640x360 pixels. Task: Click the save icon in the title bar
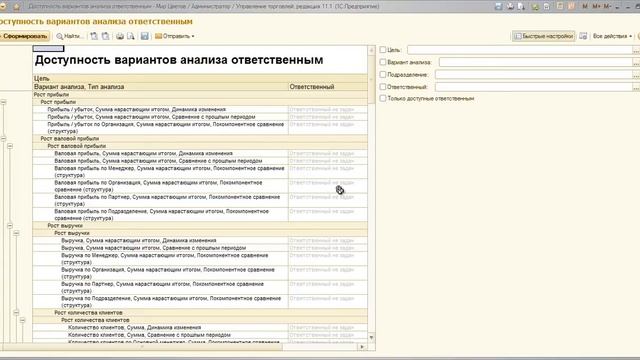point(498,6)
